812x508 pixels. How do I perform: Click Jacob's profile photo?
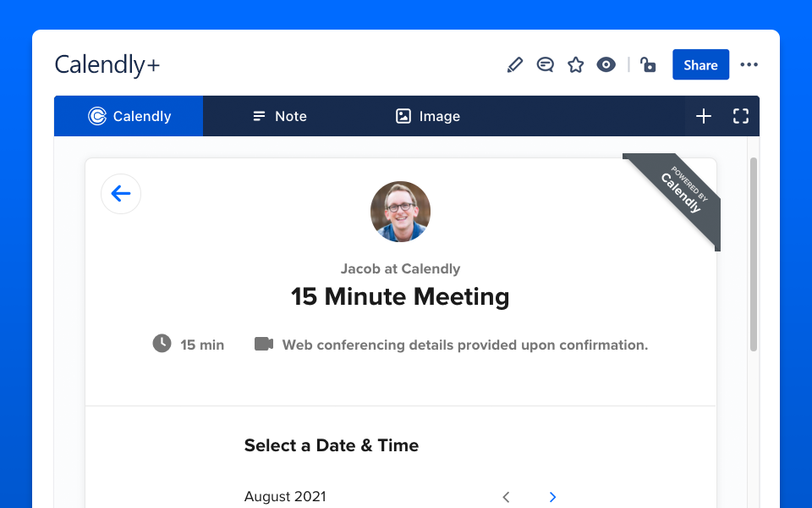(400, 212)
